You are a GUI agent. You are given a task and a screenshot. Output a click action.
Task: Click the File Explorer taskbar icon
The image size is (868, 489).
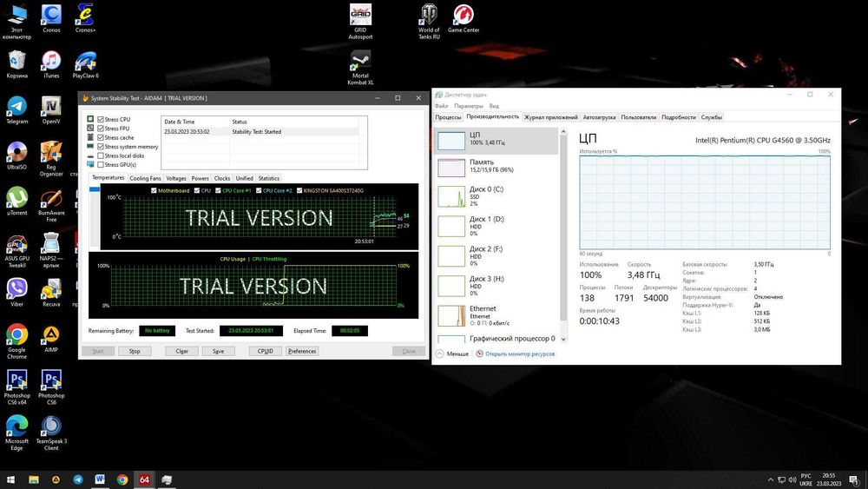(34, 479)
